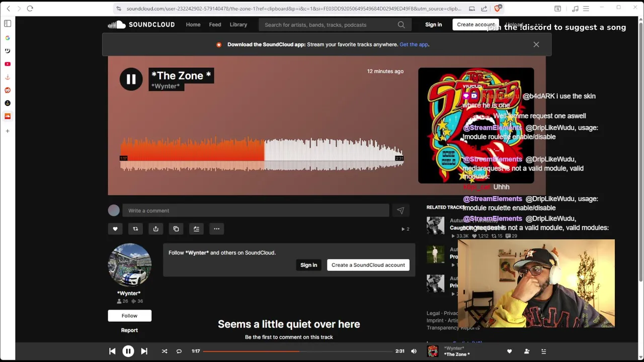Viewport: 644px width, 362px height.
Task: Open the More options ellipsis under the track
Action: point(216,229)
